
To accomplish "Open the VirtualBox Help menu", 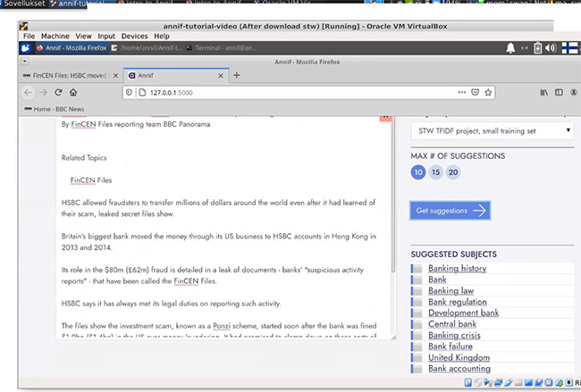I will pos(162,36).
